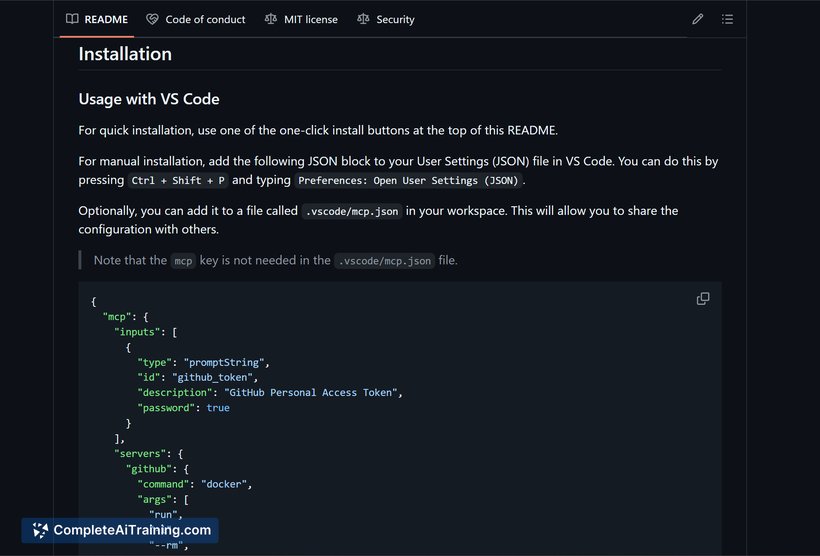This screenshot has height=556, width=820.
Task: Click the heart icon beside Code of conduct
Action: [152, 19]
